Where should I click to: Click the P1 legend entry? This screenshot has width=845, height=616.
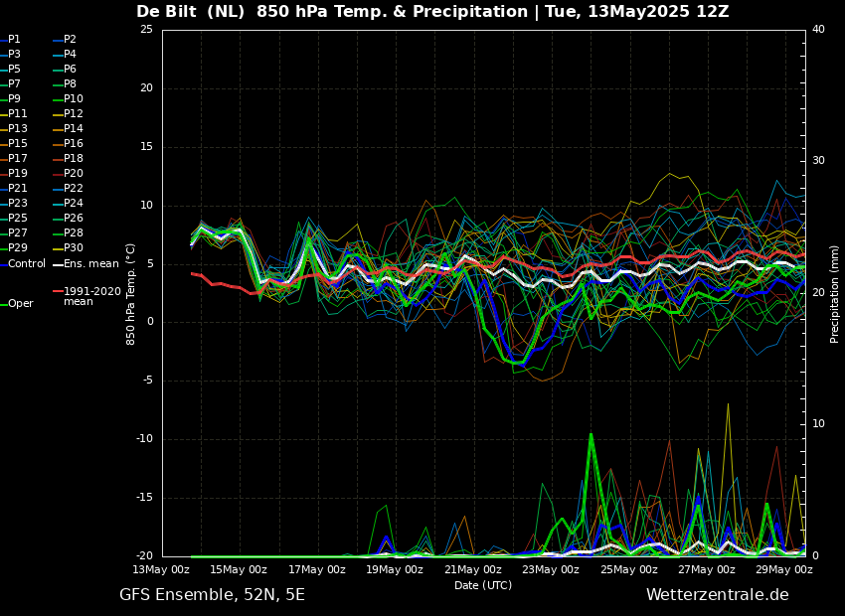14,40
